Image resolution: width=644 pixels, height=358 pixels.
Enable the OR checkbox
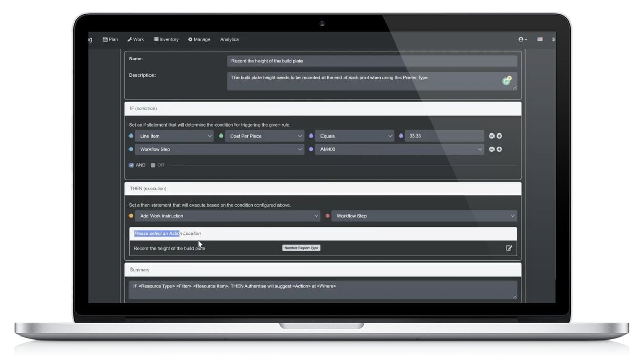coord(153,165)
